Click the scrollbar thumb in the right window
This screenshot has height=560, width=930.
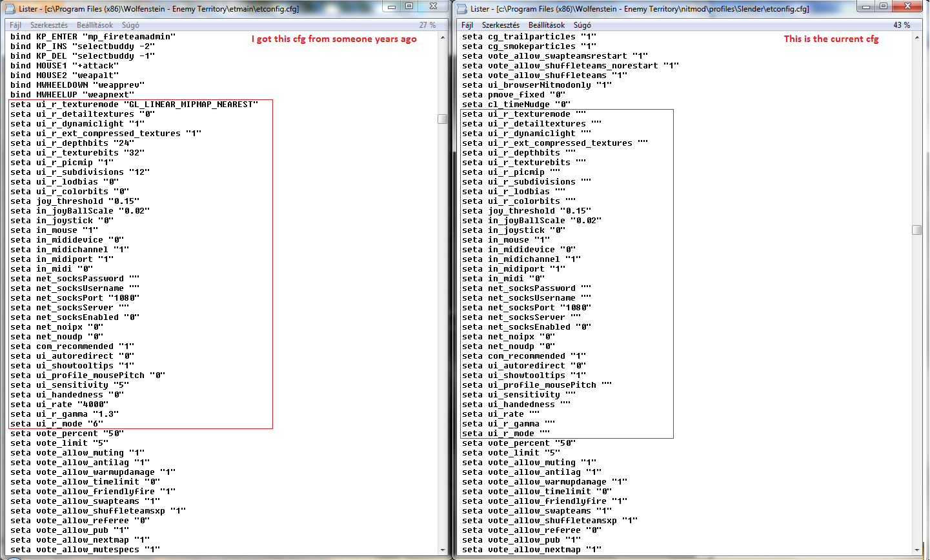click(x=917, y=230)
